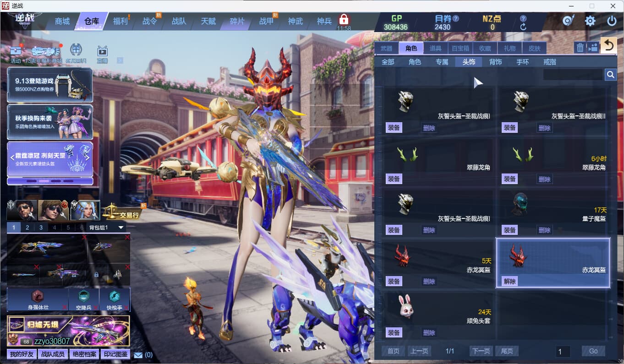Click 装备 for 灰誓头盔-圣裁战痕II
624x364 pixels.
point(509,128)
